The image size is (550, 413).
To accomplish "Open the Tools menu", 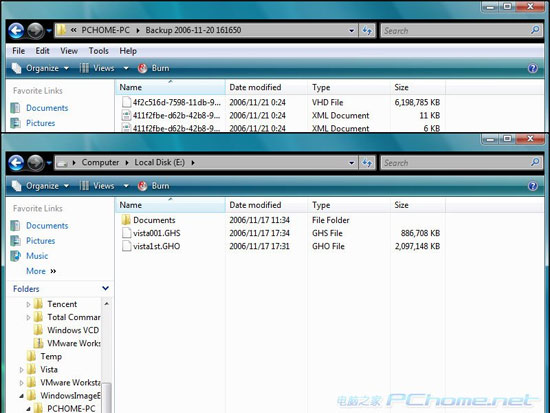I will (x=99, y=51).
